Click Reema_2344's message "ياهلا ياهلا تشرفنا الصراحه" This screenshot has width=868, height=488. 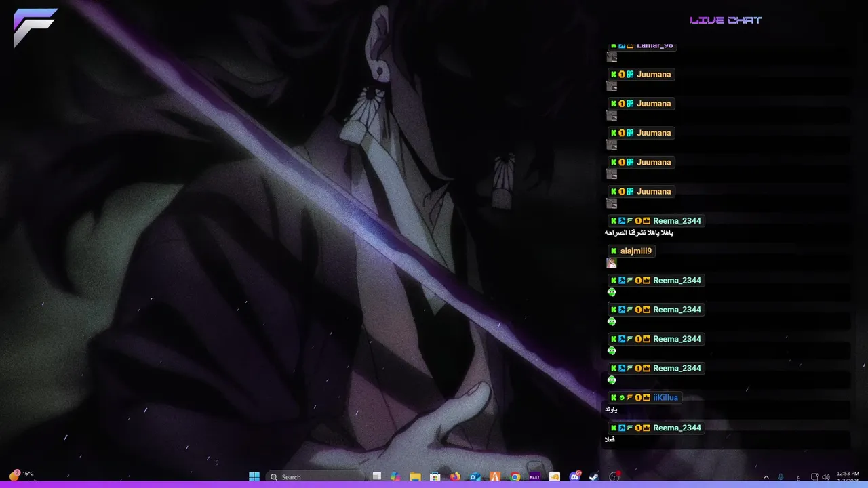point(639,232)
